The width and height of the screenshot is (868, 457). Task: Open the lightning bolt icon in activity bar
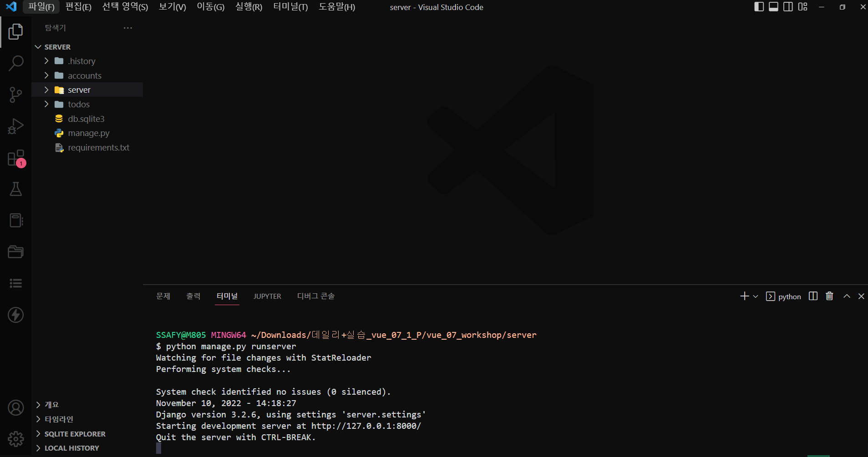tap(15, 315)
